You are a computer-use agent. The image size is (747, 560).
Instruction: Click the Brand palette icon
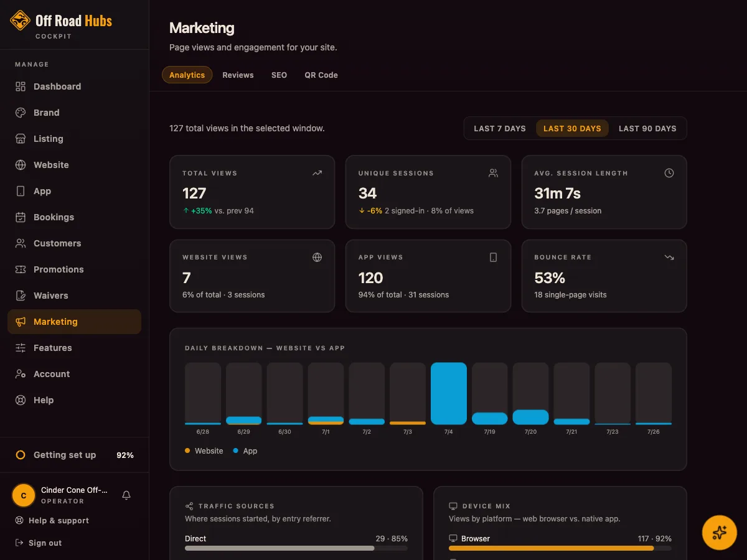coord(21,113)
